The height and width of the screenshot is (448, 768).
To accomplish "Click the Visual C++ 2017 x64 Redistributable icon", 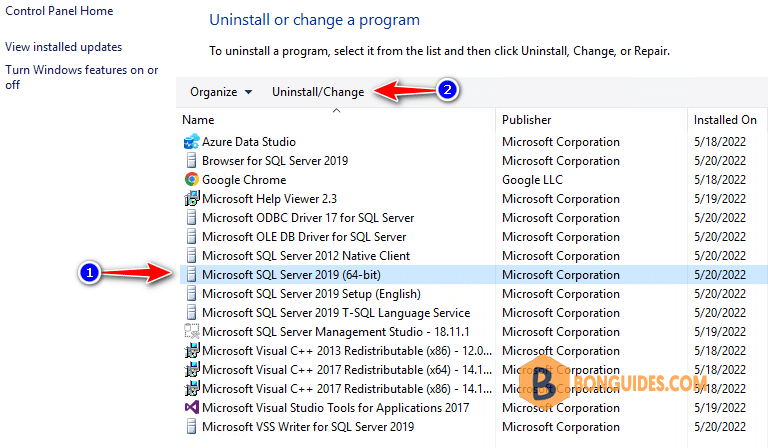I will coord(192,370).
